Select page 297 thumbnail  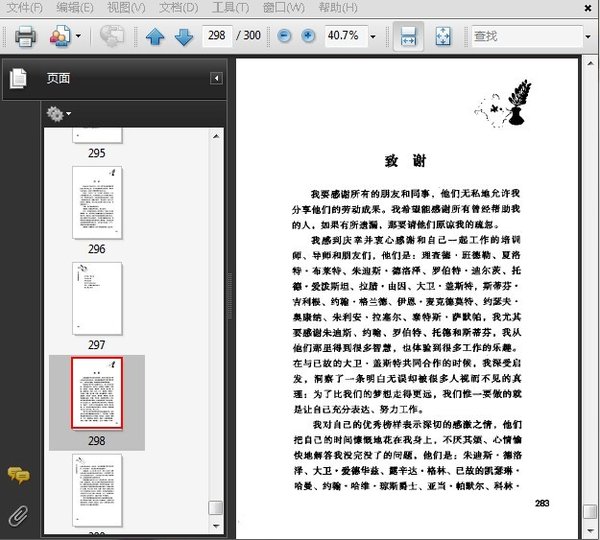pos(97,299)
